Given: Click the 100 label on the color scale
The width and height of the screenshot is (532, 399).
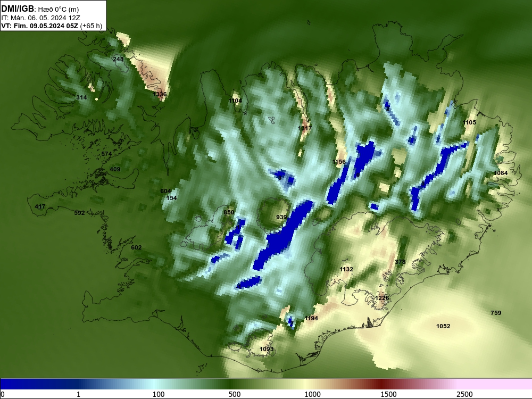Looking at the screenshot, I should [159, 395].
